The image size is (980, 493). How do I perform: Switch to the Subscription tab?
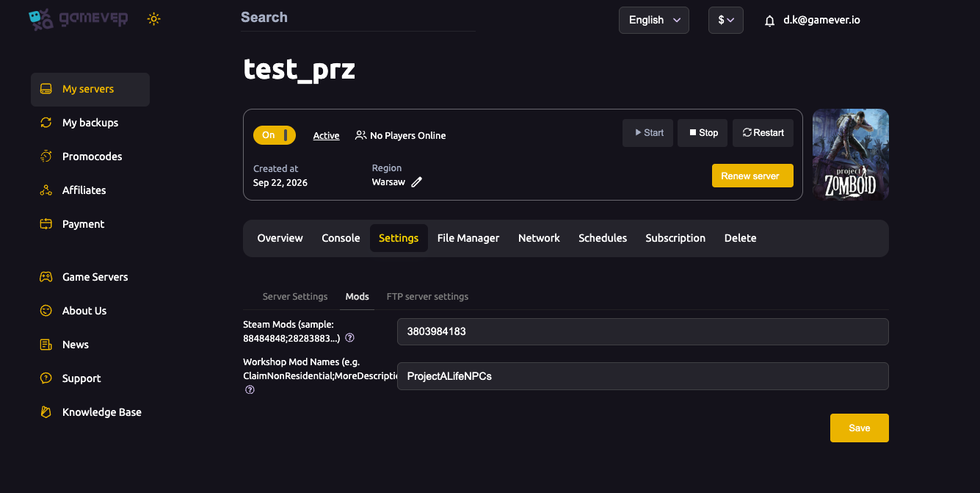point(675,238)
